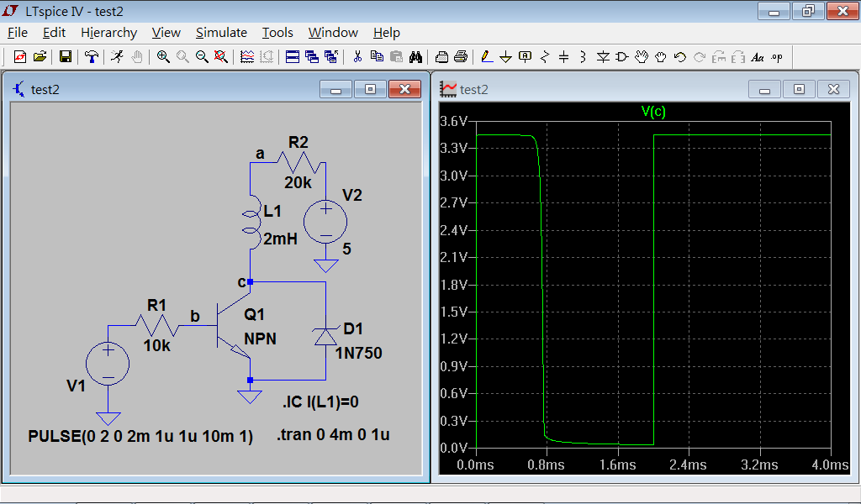Image resolution: width=861 pixels, height=504 pixels.
Task: Open Find with the binoculars icon
Action: (x=415, y=56)
